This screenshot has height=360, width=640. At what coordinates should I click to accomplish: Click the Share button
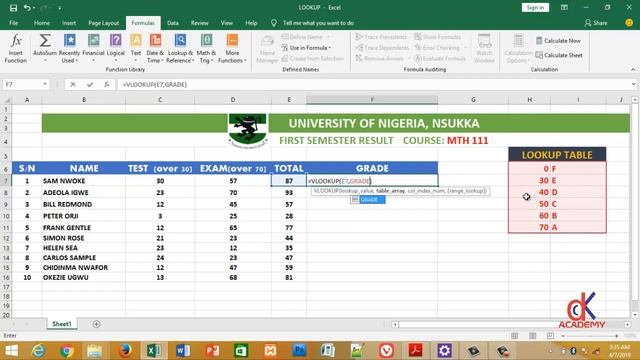point(596,23)
